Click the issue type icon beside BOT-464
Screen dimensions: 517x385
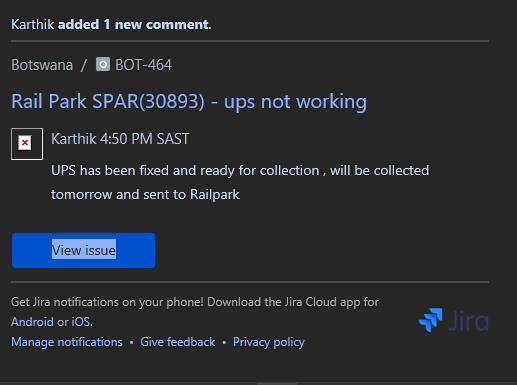[x=103, y=64]
